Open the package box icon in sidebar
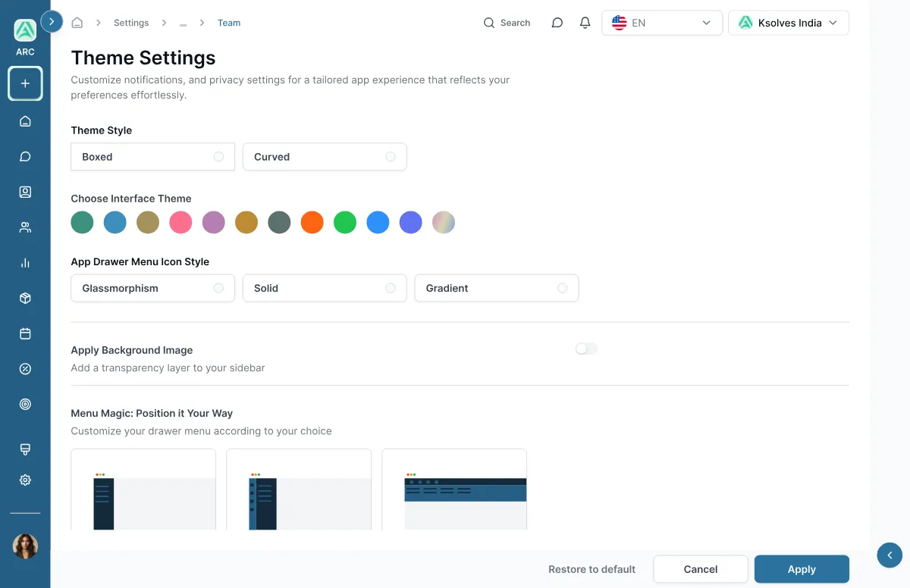910x588 pixels. pyautogui.click(x=25, y=299)
